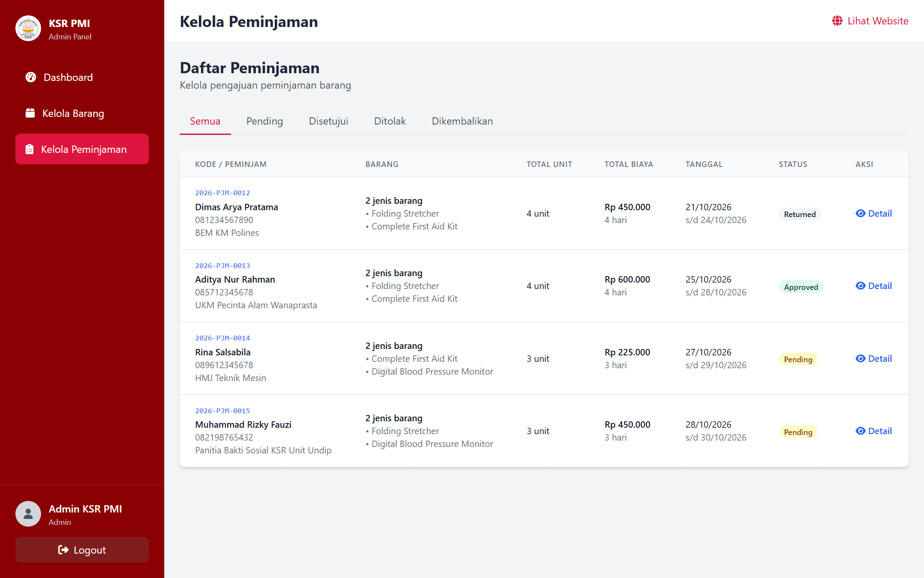Click loan code 2026-PJM-0013

[222, 265]
